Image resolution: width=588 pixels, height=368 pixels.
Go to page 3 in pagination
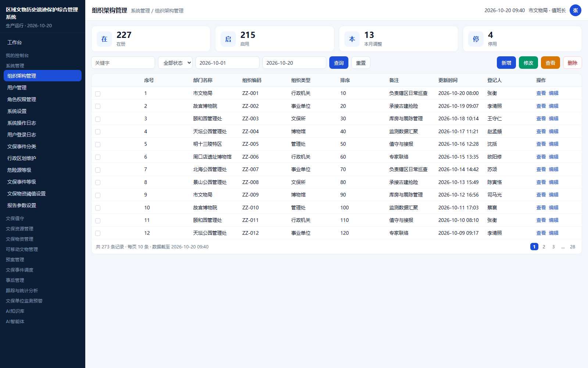click(x=553, y=247)
